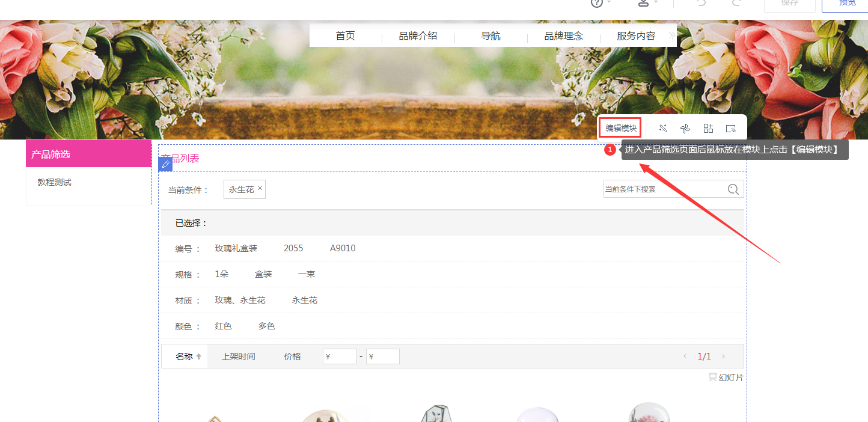Screen dimensions: 868x422
Task: Select 教程测试 in 产品筛选 panel
Action: click(54, 182)
